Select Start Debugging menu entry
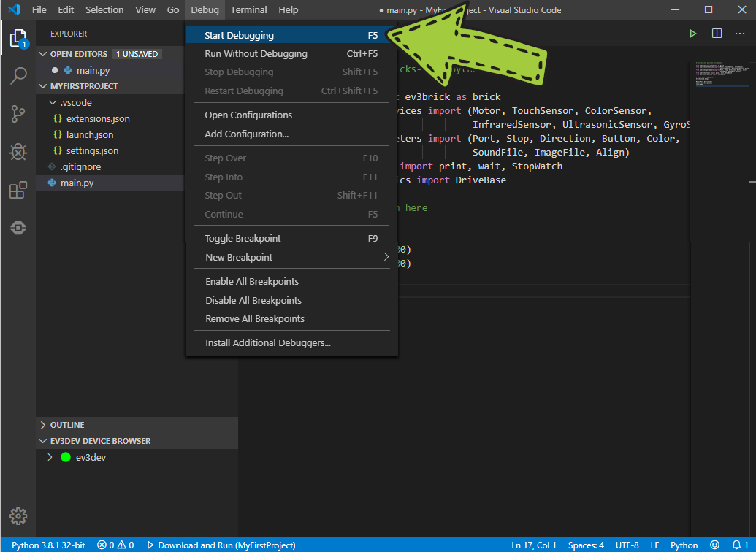Screen dimensions: 756x552 point(291,35)
